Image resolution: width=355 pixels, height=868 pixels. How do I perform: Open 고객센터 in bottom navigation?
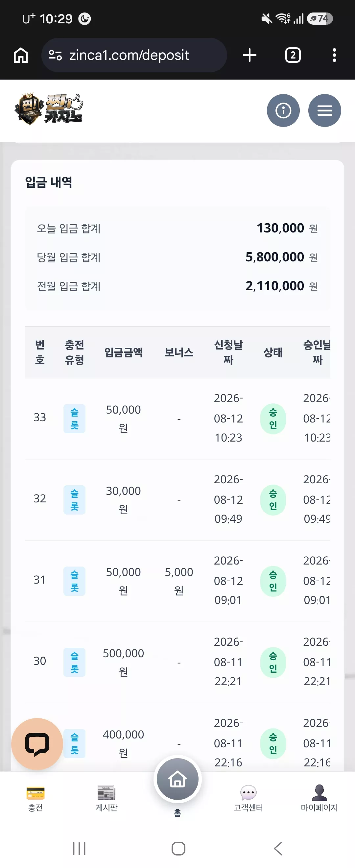248,798
